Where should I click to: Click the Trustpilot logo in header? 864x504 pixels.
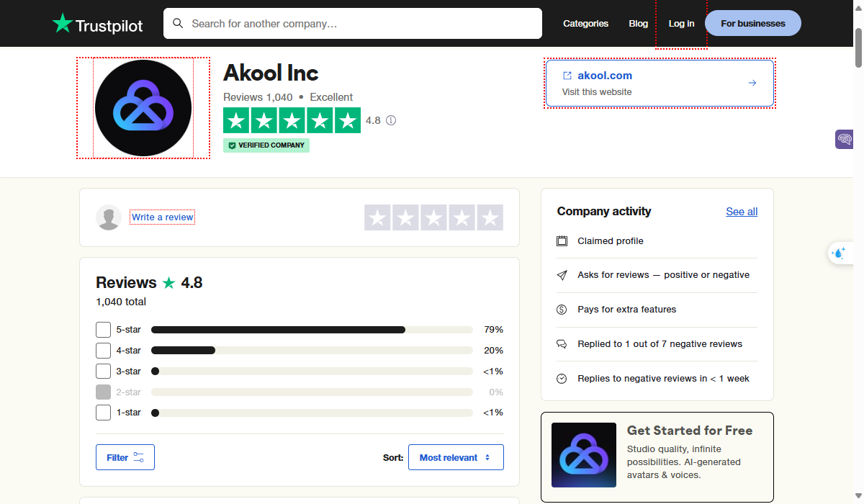point(97,24)
